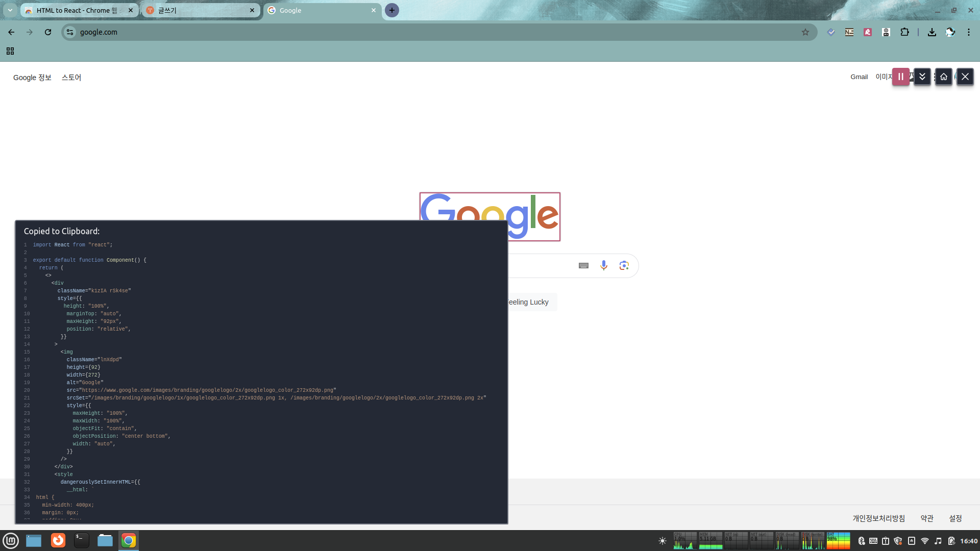Click the blue checkmark extension icon
The width and height of the screenshot is (980, 551).
click(831, 32)
